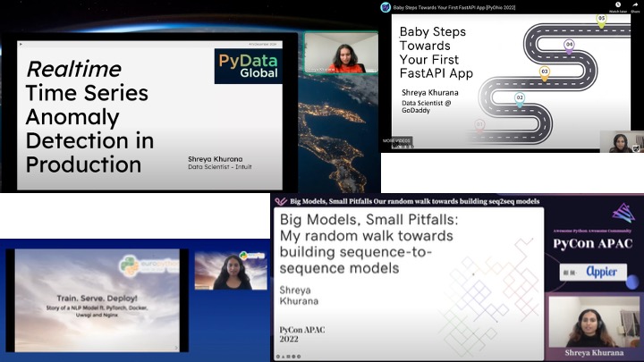Select road marker pin 03

click(x=544, y=72)
